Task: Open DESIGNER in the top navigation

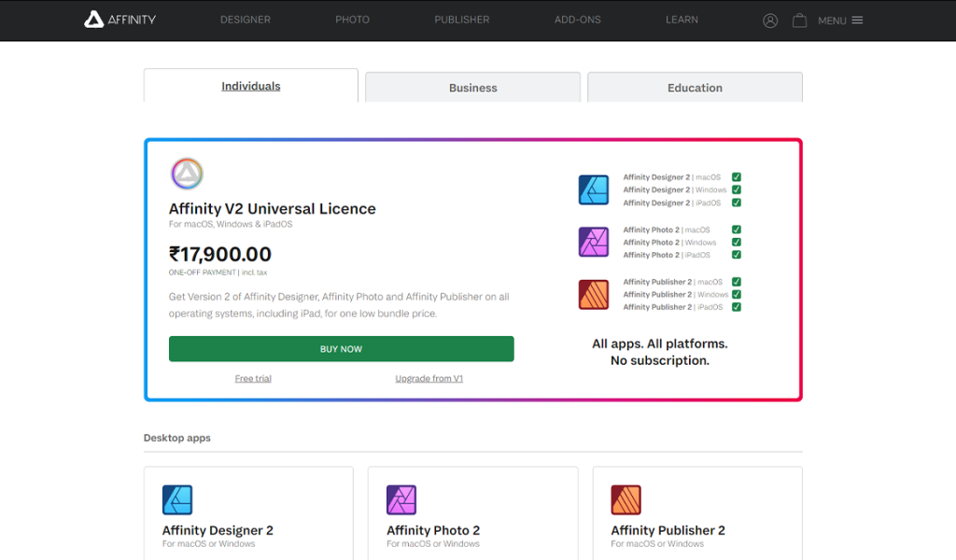Action: click(x=246, y=20)
